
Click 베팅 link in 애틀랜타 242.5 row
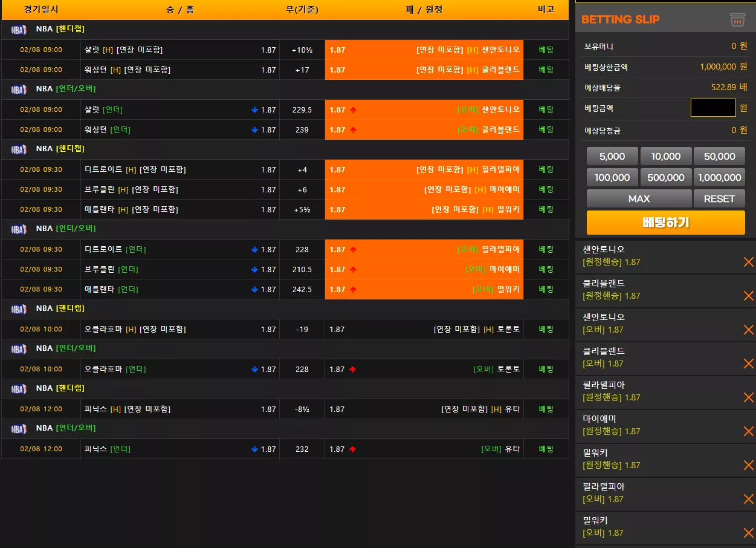pos(546,290)
